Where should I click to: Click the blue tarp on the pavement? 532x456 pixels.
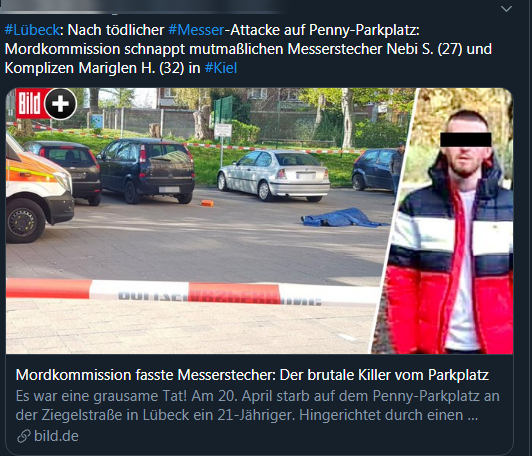coord(342,218)
